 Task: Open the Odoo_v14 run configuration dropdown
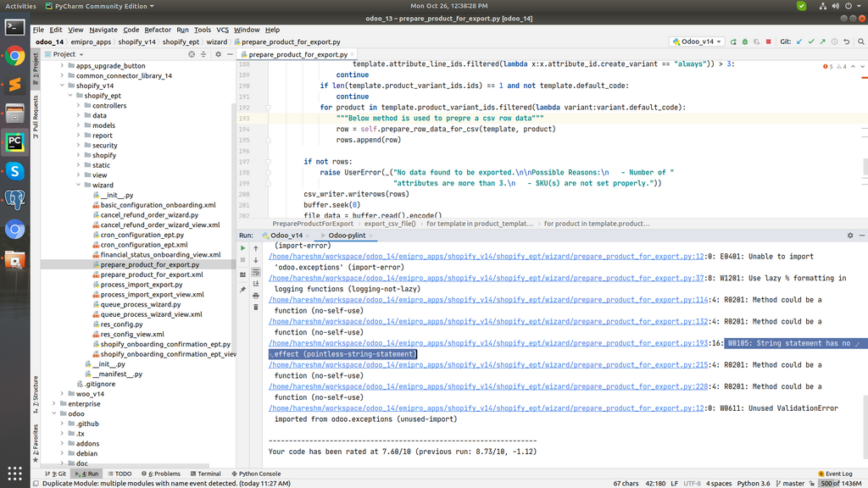[697, 41]
